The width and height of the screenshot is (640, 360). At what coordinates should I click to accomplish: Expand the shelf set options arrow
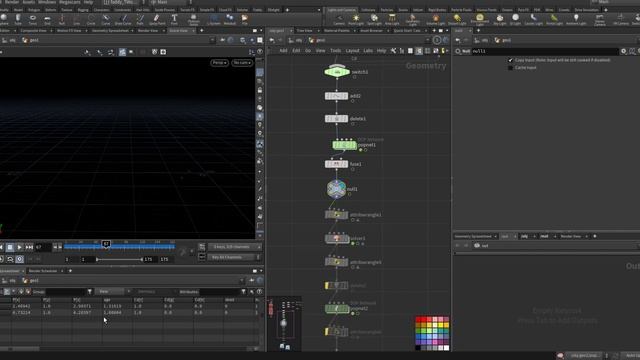point(319,10)
